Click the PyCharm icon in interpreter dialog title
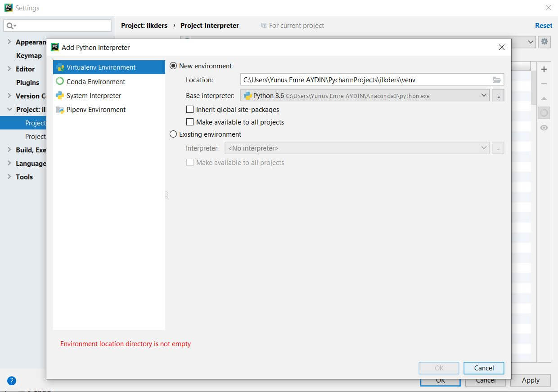The height and width of the screenshot is (392, 558). coord(55,47)
